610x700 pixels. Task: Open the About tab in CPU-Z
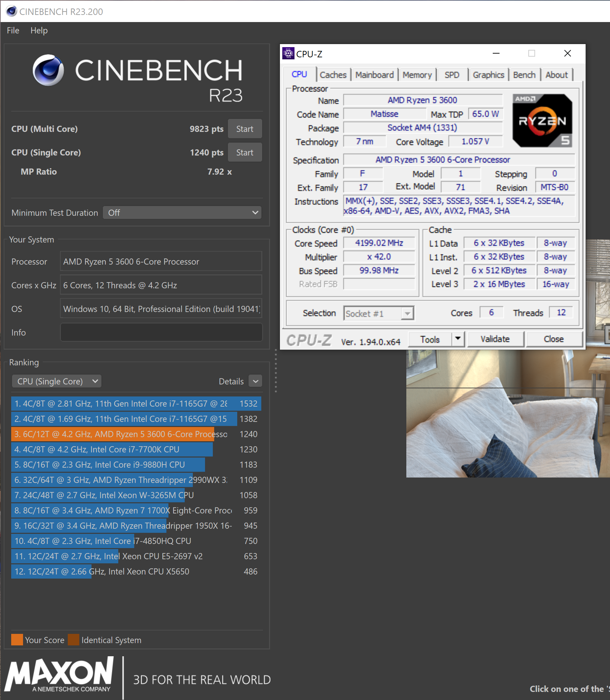click(556, 75)
